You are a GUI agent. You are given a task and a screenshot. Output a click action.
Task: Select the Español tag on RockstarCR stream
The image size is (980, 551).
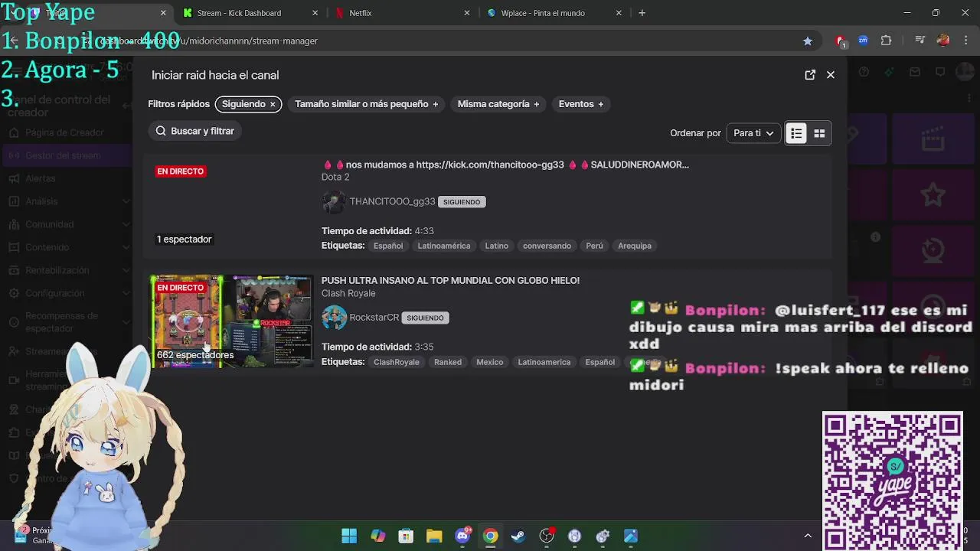(600, 362)
